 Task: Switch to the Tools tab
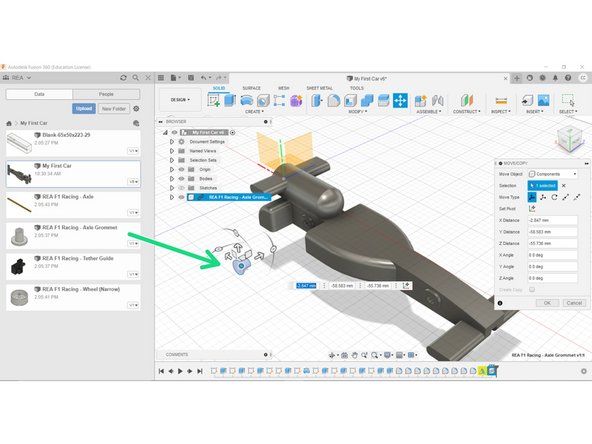[356, 88]
